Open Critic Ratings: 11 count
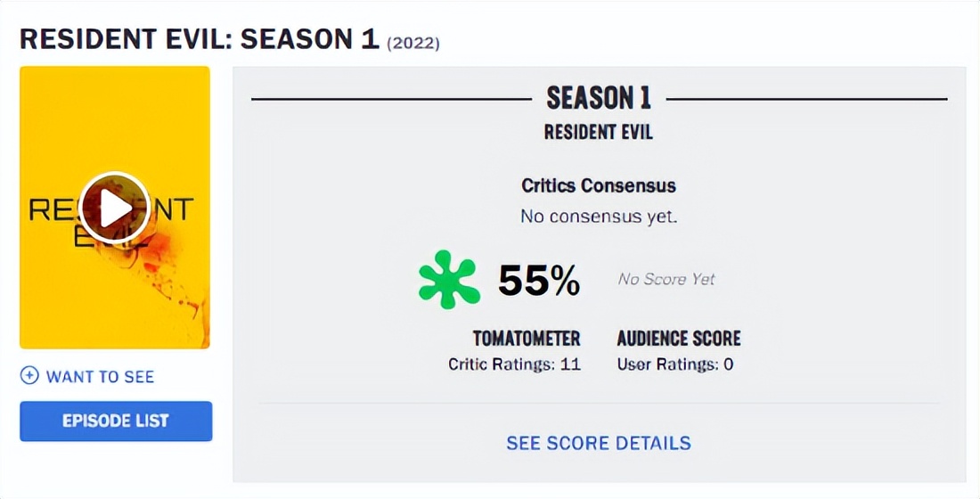 click(514, 364)
